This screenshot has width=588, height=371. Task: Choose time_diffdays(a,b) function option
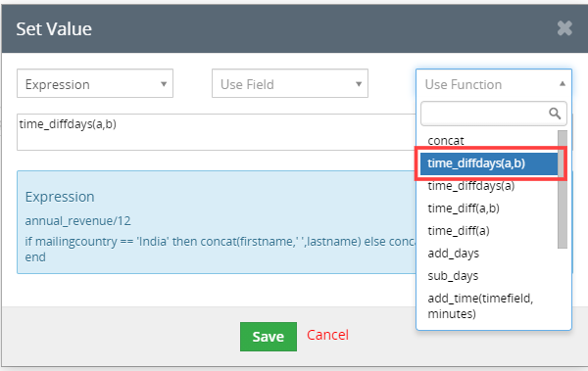[x=489, y=163]
